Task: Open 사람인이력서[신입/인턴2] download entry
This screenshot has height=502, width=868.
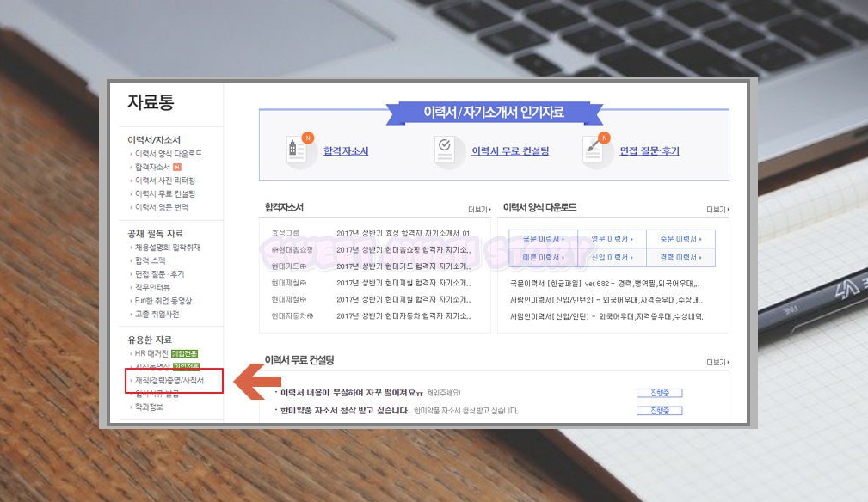Action: coord(606,300)
